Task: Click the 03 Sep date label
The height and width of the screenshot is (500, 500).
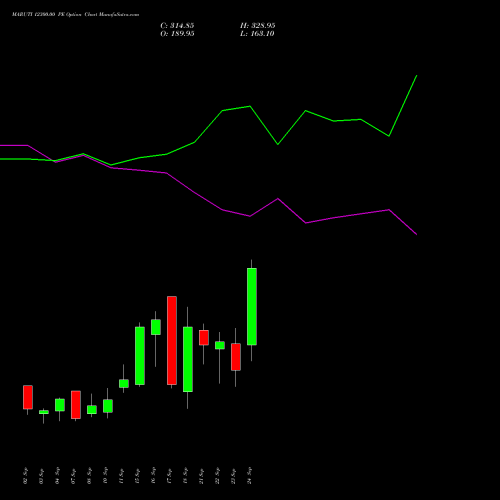Action: (42, 476)
